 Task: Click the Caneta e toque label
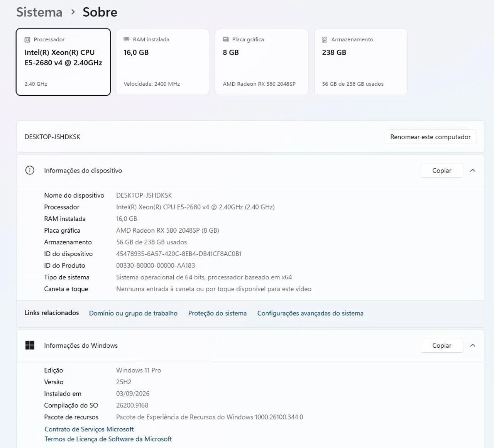[66, 289]
